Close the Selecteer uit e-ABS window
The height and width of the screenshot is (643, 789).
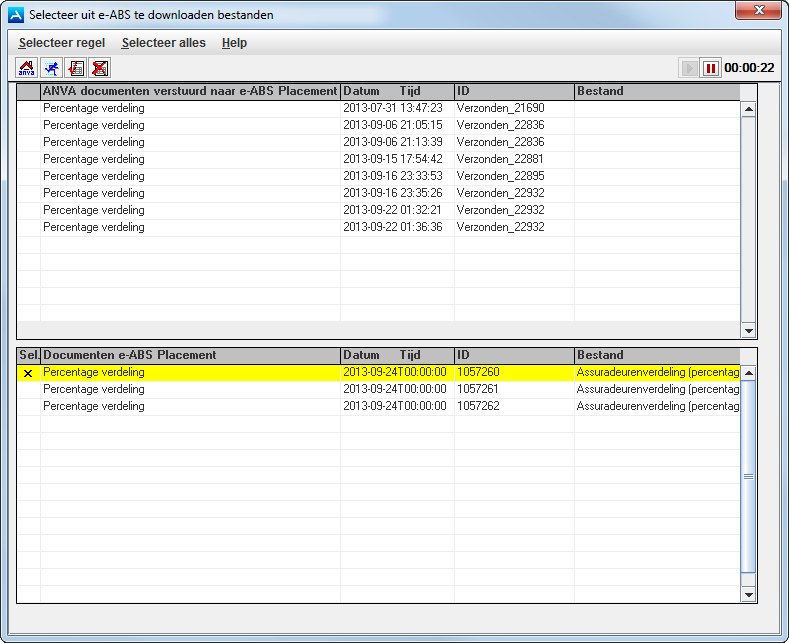[759, 10]
